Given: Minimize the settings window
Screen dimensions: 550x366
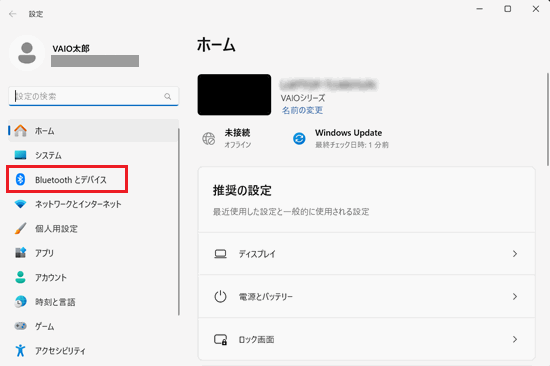Looking at the screenshot, I should 479,9.
